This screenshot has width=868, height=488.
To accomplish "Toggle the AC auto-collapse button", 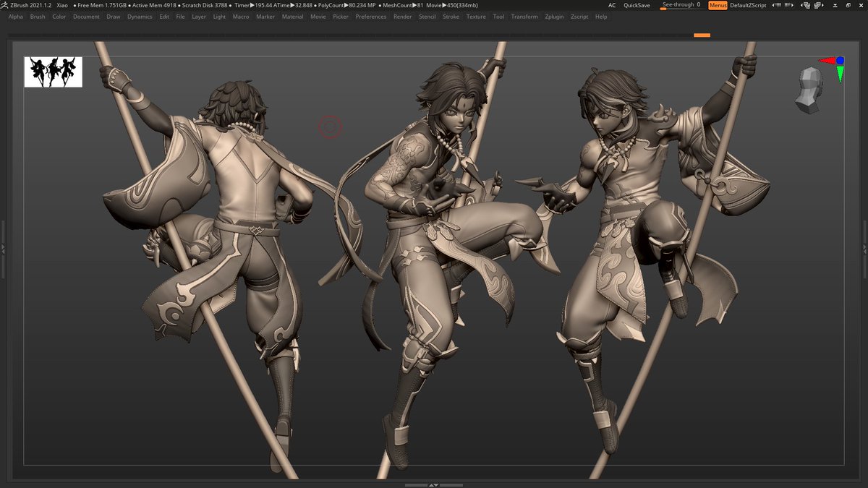I will 612,5.
